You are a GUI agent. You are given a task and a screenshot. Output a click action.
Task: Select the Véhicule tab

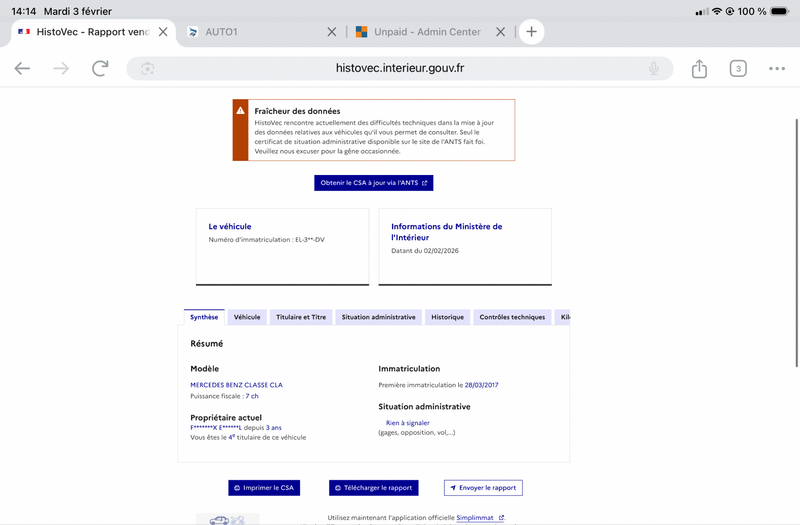(x=247, y=317)
